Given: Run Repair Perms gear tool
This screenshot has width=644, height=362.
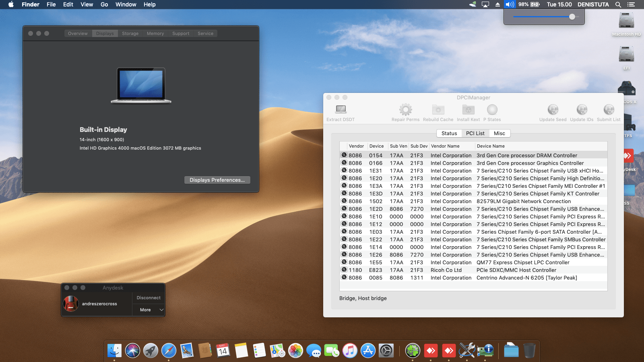Looking at the screenshot, I should pyautogui.click(x=405, y=113).
